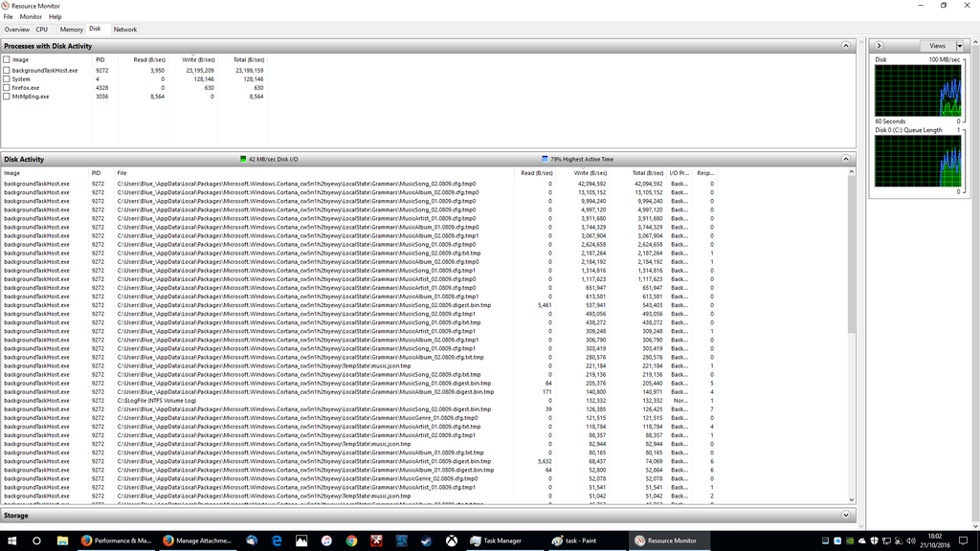Check the System process checkbox

click(x=7, y=79)
